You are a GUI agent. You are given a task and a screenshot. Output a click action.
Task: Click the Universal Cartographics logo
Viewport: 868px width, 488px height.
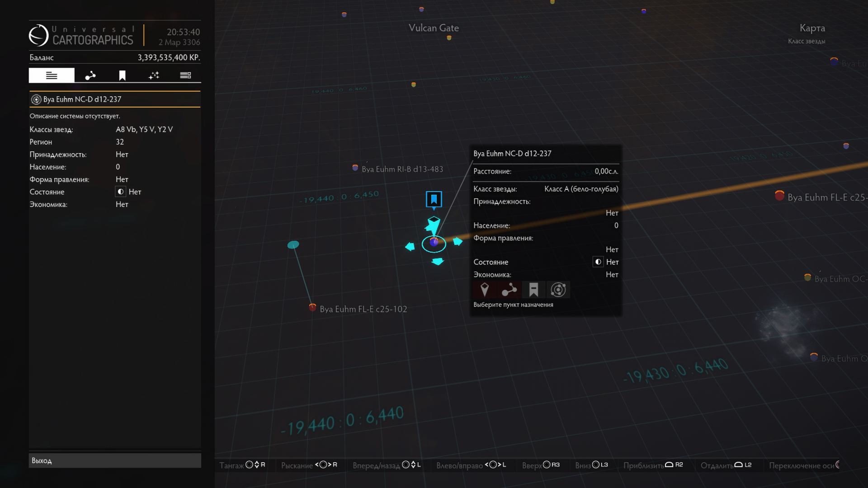click(x=81, y=35)
